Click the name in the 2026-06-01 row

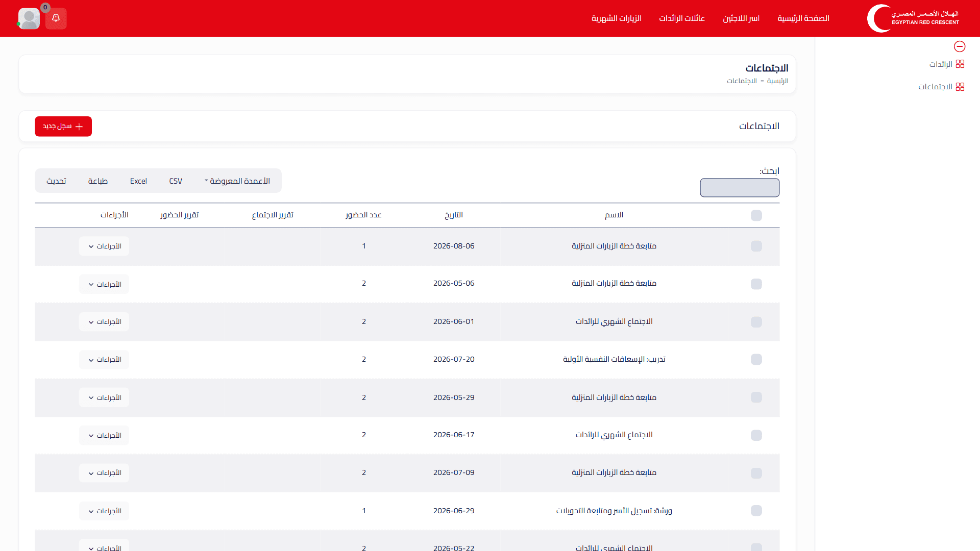click(x=614, y=321)
